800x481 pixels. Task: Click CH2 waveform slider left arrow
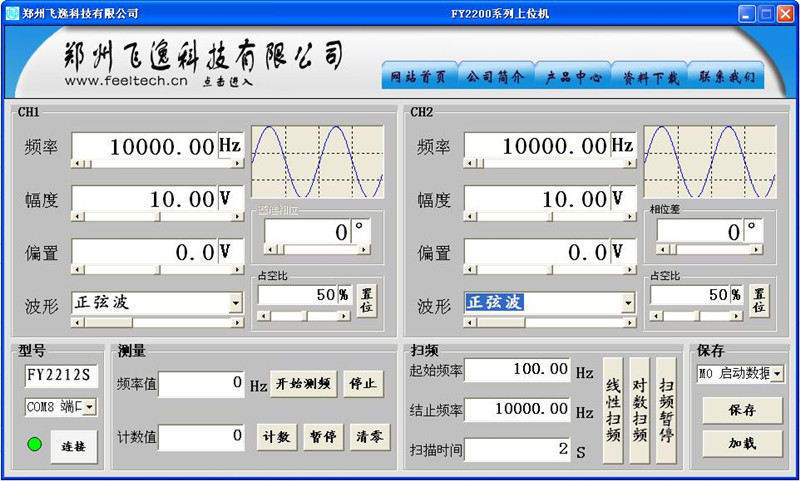470,322
